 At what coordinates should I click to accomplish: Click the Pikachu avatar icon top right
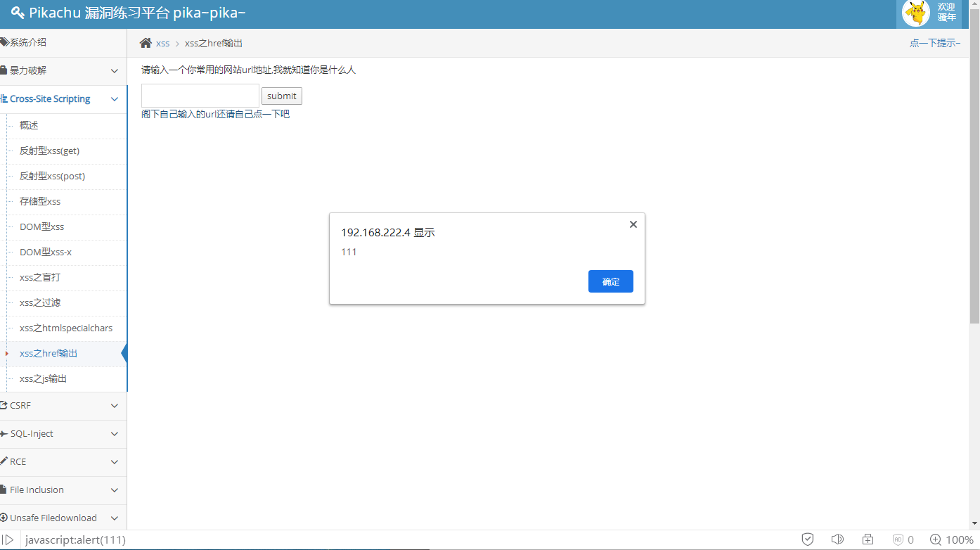915,13
